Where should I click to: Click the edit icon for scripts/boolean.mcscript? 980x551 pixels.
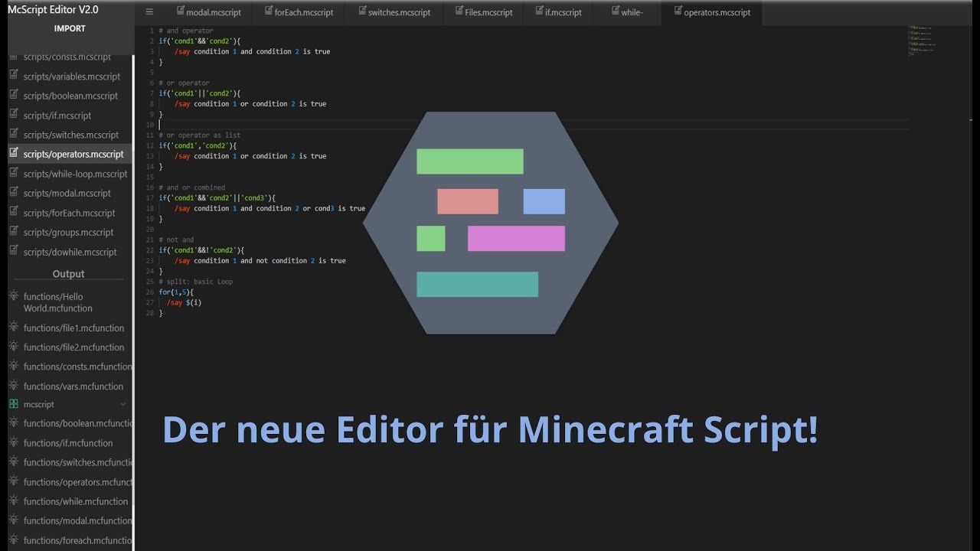tap(13, 95)
